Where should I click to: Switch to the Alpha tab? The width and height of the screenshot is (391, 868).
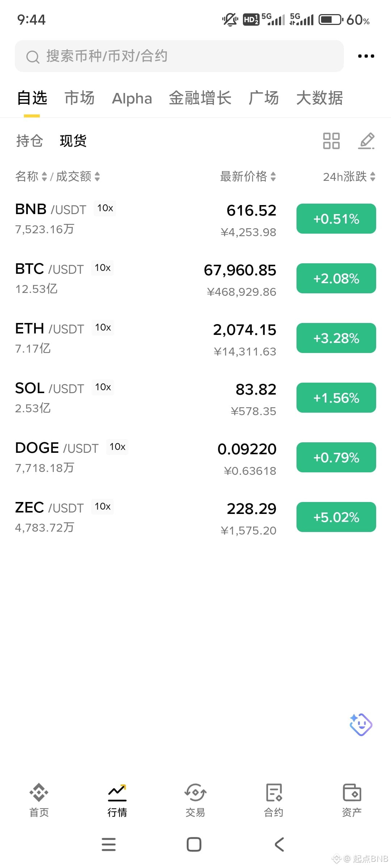click(132, 98)
